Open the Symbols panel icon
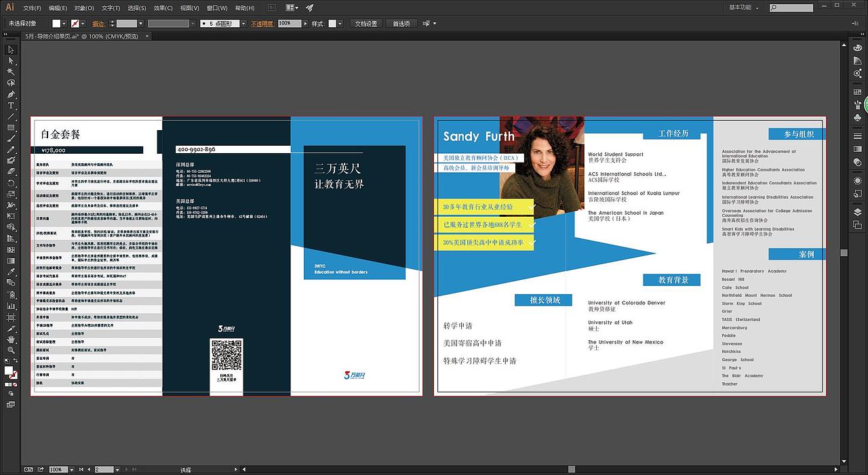Image resolution: width=868 pixels, height=475 pixels. pos(857,117)
